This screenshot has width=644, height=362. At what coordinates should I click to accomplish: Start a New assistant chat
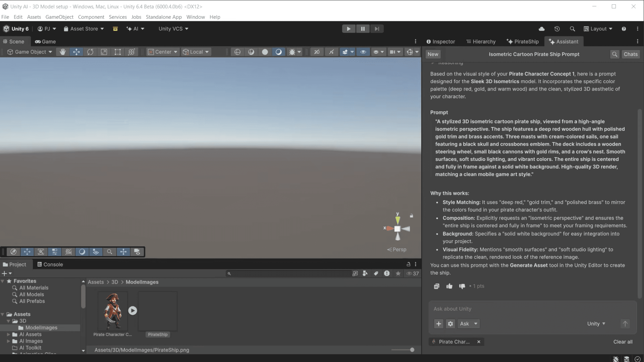coord(433,54)
